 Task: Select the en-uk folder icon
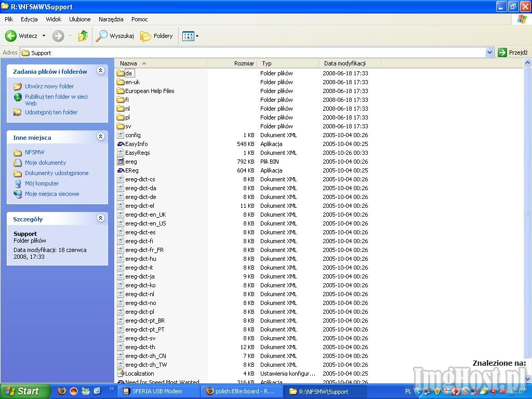121,82
